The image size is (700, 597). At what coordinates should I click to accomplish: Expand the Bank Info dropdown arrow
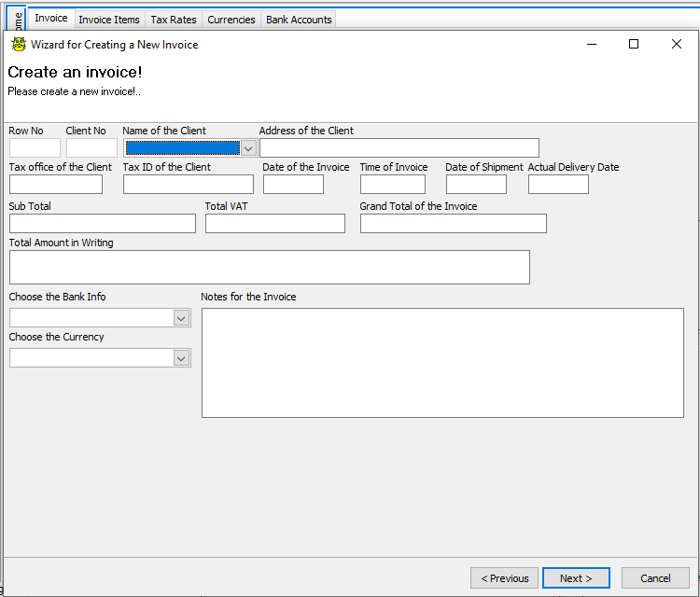[181, 319]
